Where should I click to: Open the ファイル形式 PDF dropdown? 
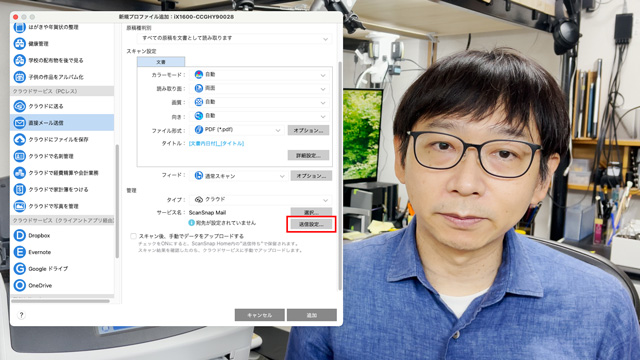[237, 130]
